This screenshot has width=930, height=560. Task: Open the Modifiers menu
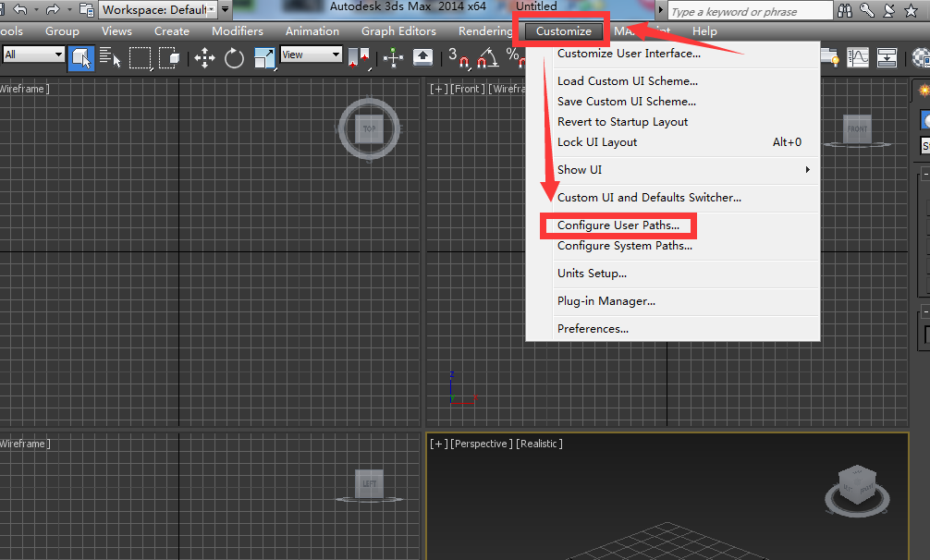click(x=238, y=31)
